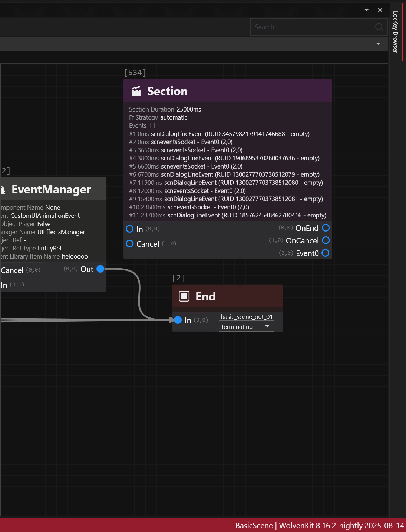Screen dimensions: 406x532
Task: Click the Event0 output socket
Action: pyautogui.click(x=326, y=253)
